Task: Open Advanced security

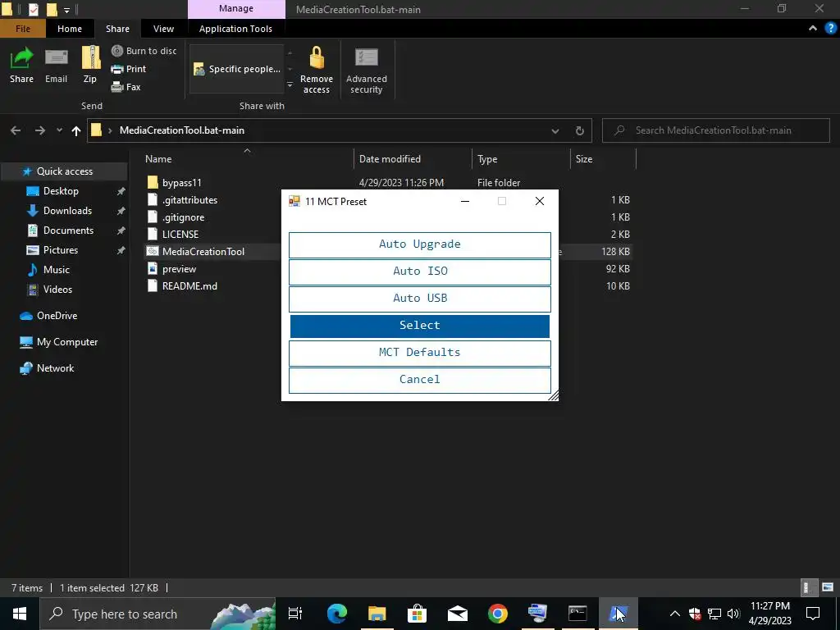Action: tap(367, 70)
